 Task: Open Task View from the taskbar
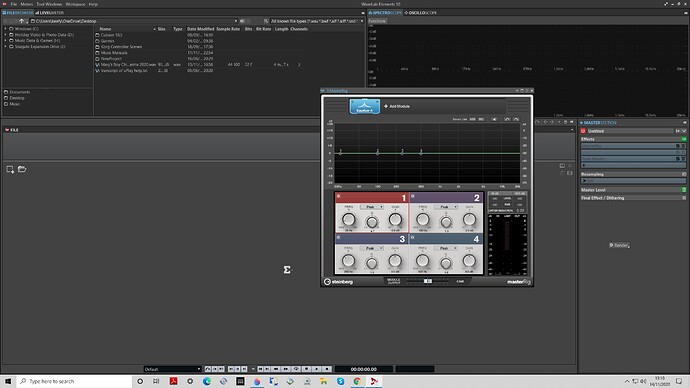(156, 381)
